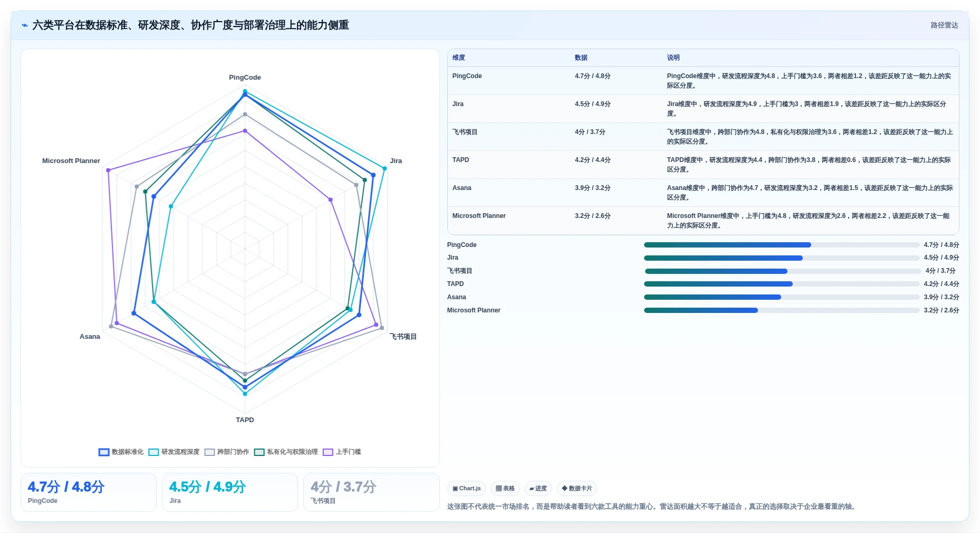The image size is (980, 533).
Task: Click the 数据卡片 chip
Action: (x=577, y=488)
